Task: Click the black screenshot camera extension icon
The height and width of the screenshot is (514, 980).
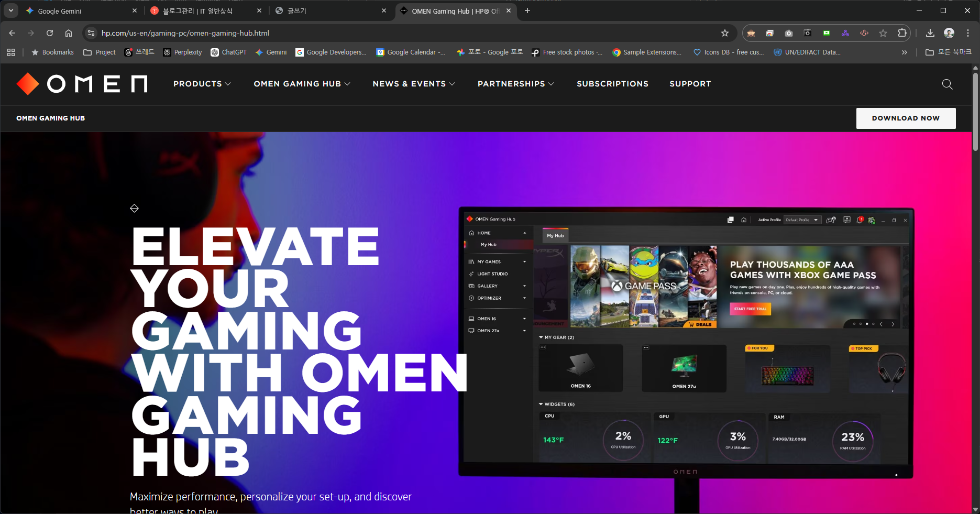Action: pyautogui.click(x=808, y=33)
